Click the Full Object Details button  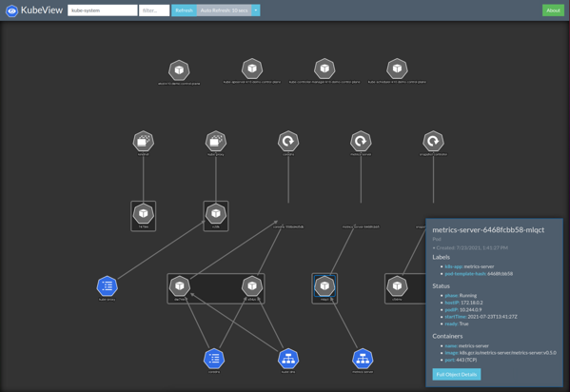(456, 374)
